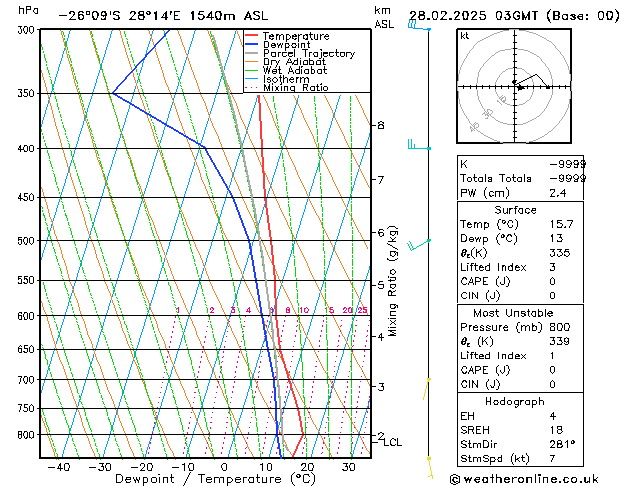Click the 'Mixing Ratio (g/kg)' vertical axis label
This screenshot has width=629, height=486.
(x=393, y=281)
